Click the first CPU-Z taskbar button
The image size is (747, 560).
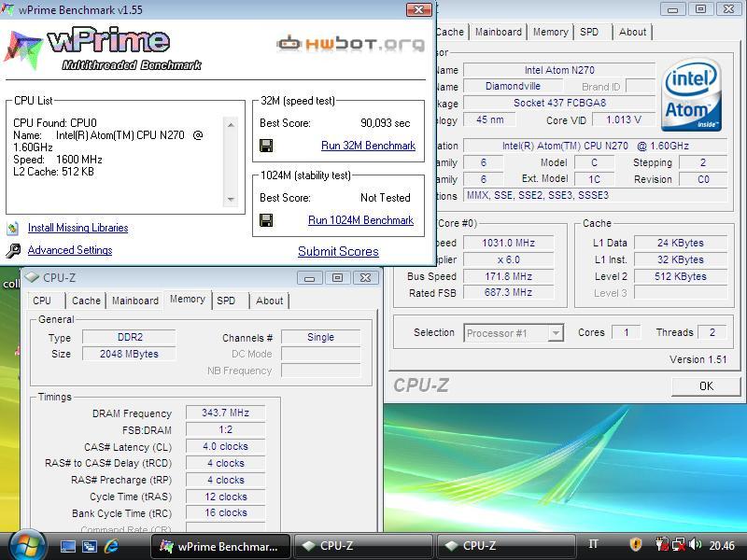pos(363,546)
